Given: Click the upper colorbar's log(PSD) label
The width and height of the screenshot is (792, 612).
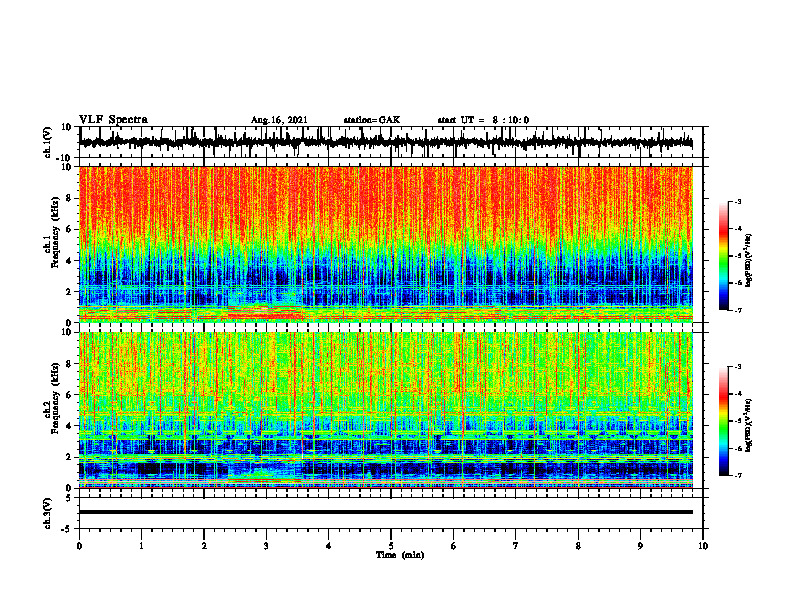Looking at the screenshot, I should tap(749, 261).
